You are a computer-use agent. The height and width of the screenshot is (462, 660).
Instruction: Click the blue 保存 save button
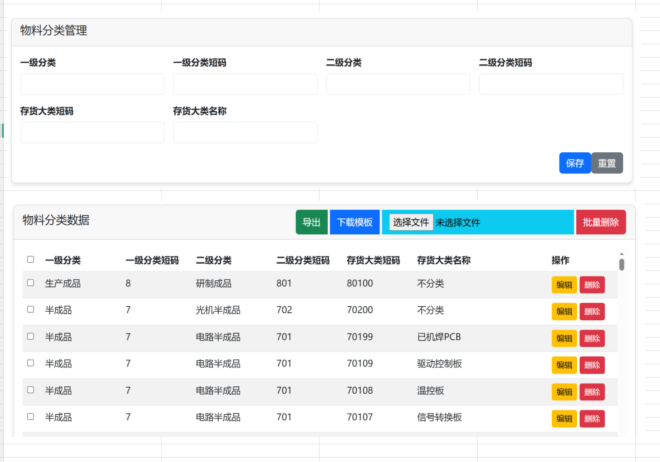(x=574, y=163)
